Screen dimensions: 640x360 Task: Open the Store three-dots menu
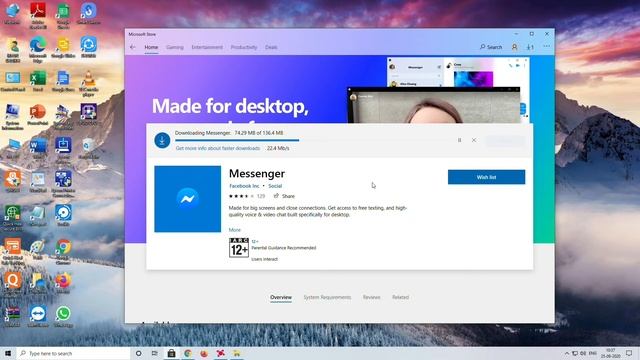tap(547, 47)
